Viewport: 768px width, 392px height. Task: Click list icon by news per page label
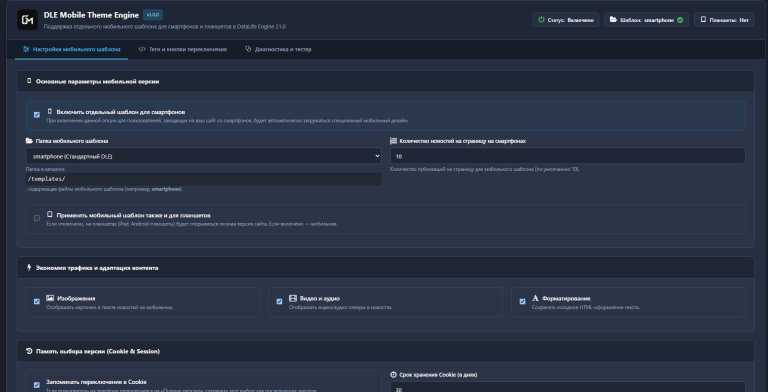coord(393,141)
